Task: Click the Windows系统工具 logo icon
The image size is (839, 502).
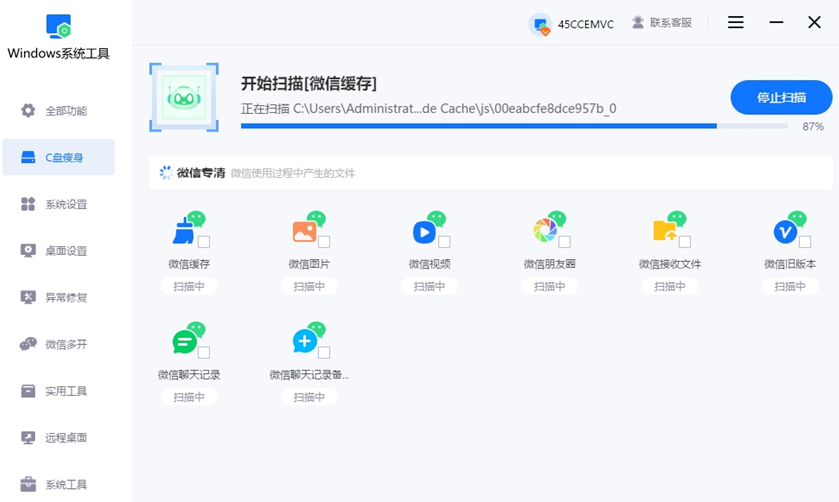Action: (x=58, y=26)
